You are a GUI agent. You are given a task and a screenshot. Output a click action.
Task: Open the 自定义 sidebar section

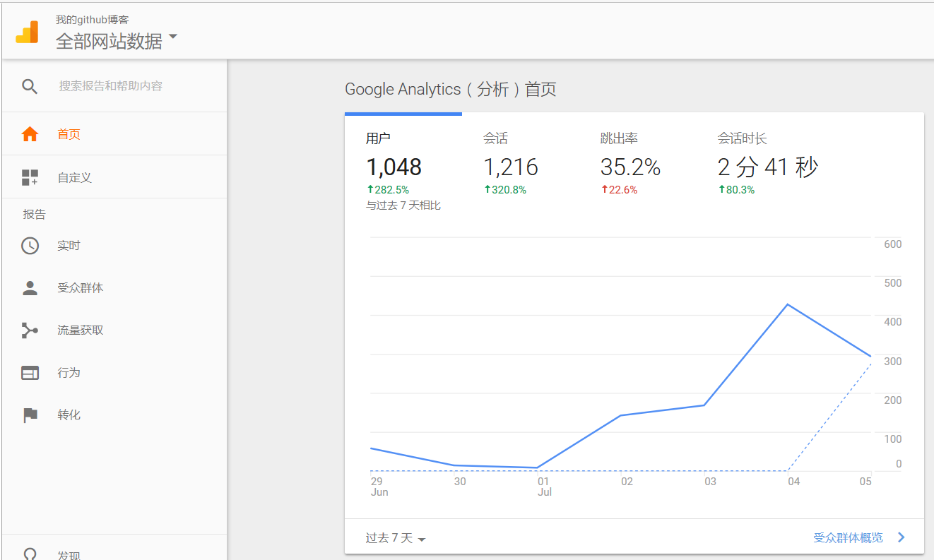pyautogui.click(x=114, y=177)
